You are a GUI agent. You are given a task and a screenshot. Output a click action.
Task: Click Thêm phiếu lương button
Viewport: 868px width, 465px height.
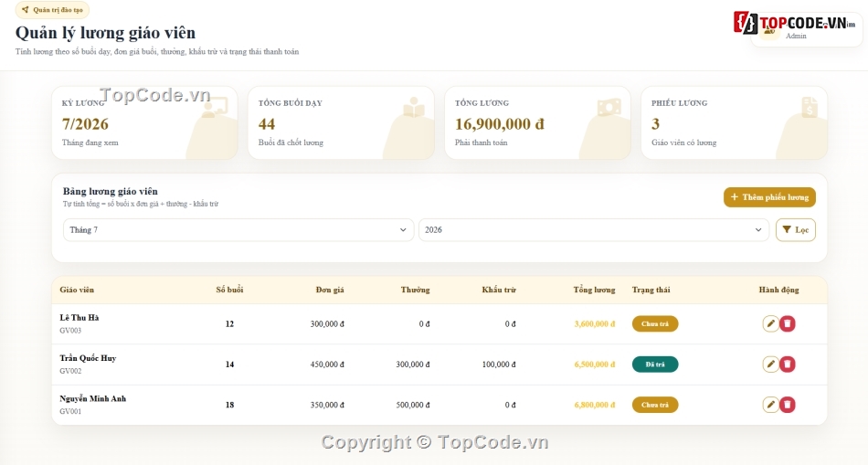point(769,197)
